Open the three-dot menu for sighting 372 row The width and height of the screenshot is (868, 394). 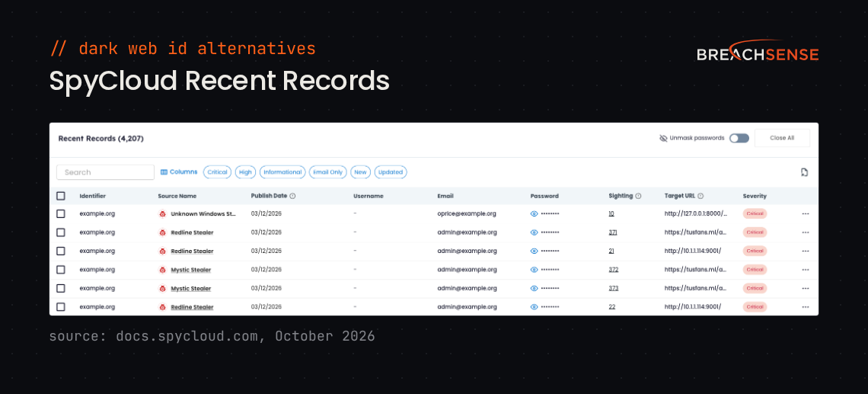[806, 270]
